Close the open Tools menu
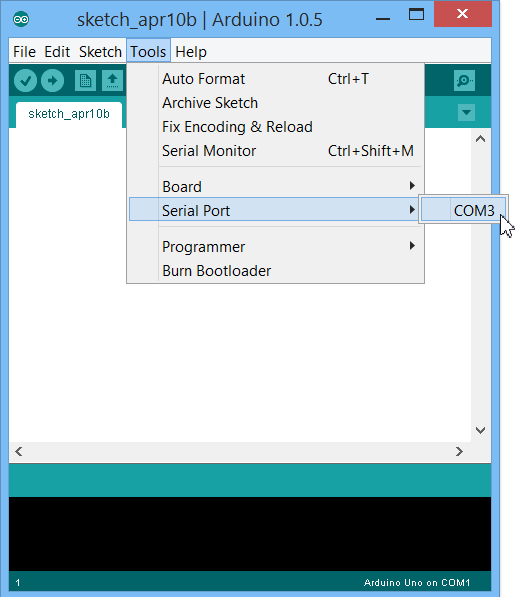 (148, 51)
